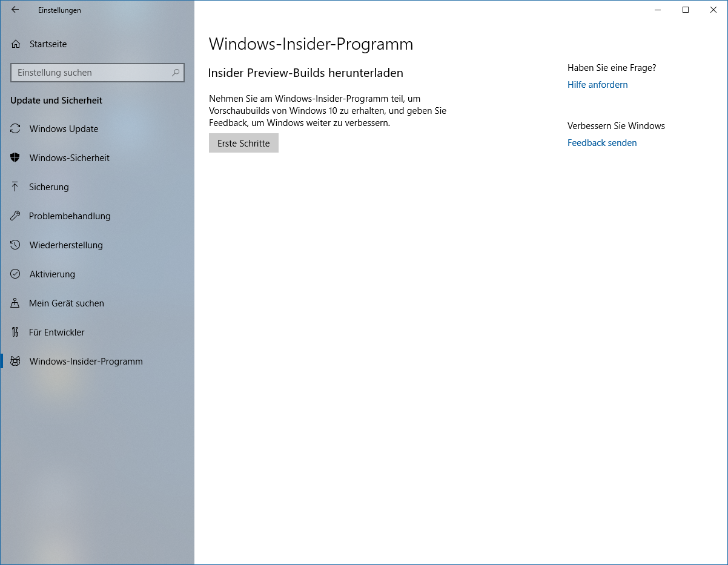Screen dimensions: 728x565
Task: Click Haben Sie eine Frage? text
Action: (612, 68)
